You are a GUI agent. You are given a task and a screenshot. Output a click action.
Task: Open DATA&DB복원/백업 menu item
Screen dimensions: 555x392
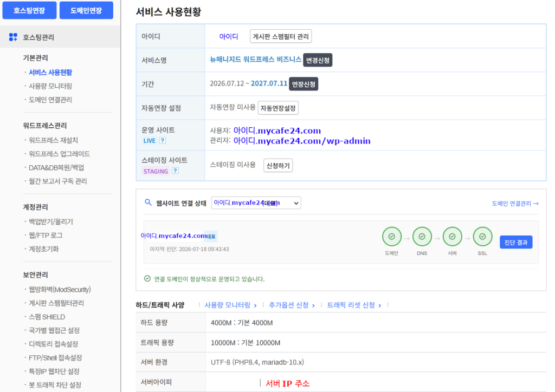[56, 167]
